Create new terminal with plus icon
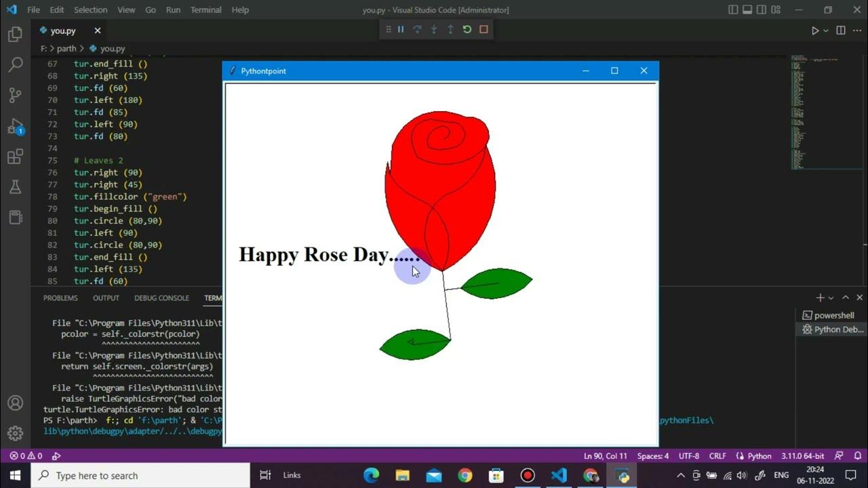The width and height of the screenshot is (868, 488). pyautogui.click(x=820, y=298)
